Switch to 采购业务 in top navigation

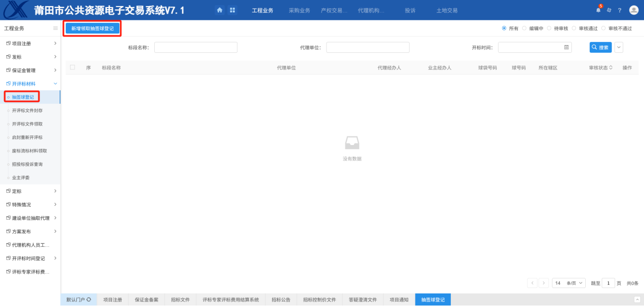[x=299, y=10]
